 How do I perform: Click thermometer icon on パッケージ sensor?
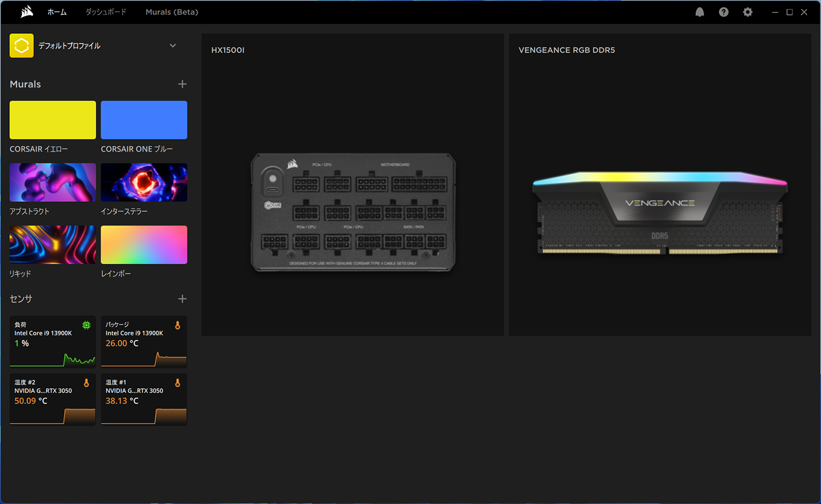(177, 325)
